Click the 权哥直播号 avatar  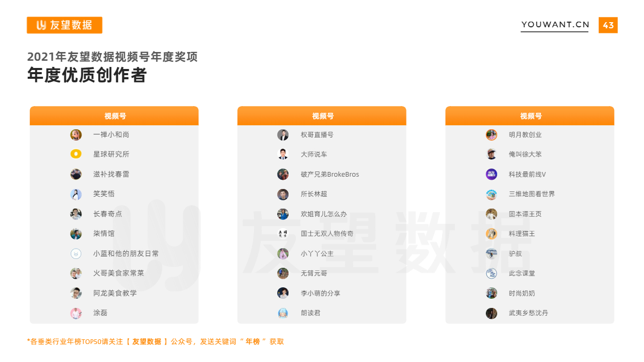(283, 135)
